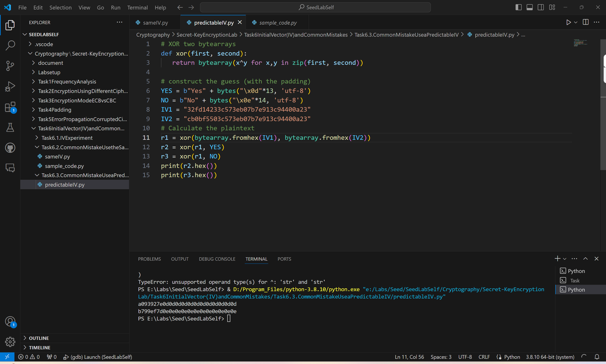606x364 pixels.
Task: Open editor More Actions menu
Action: tap(597, 22)
